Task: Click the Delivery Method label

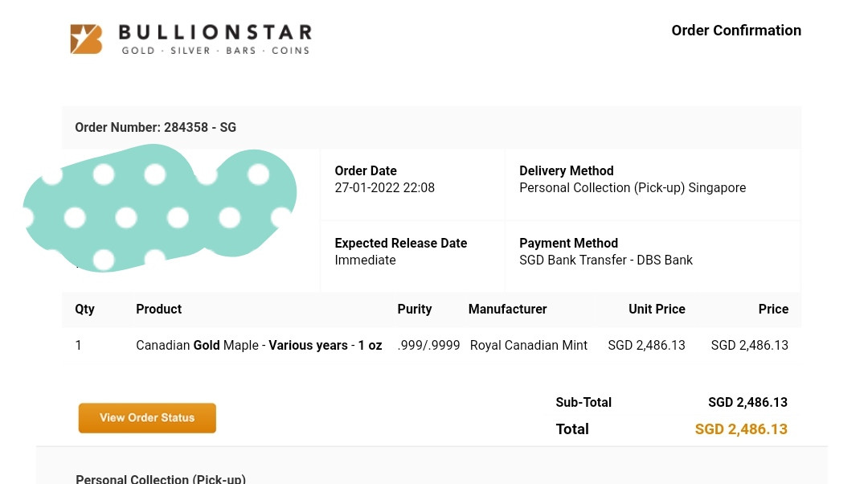Action: tap(566, 170)
